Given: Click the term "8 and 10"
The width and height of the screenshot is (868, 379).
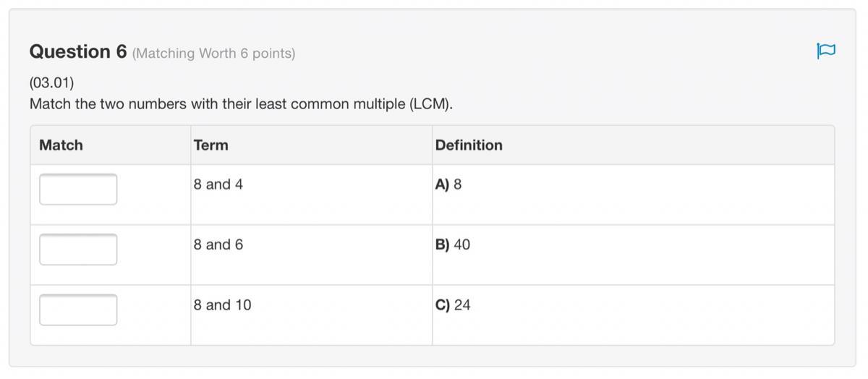Looking at the screenshot, I should (223, 305).
